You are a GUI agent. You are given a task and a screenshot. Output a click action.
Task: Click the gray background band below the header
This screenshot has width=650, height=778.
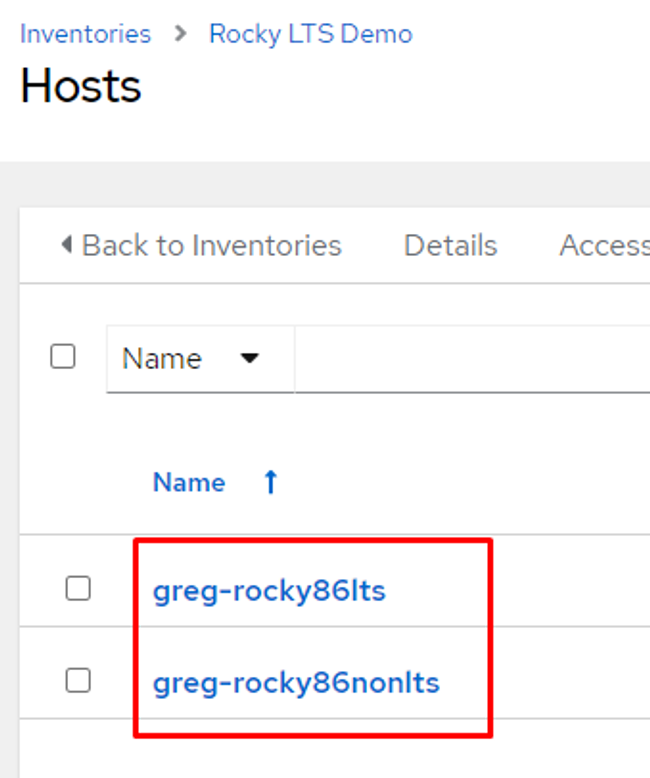pos(325,184)
